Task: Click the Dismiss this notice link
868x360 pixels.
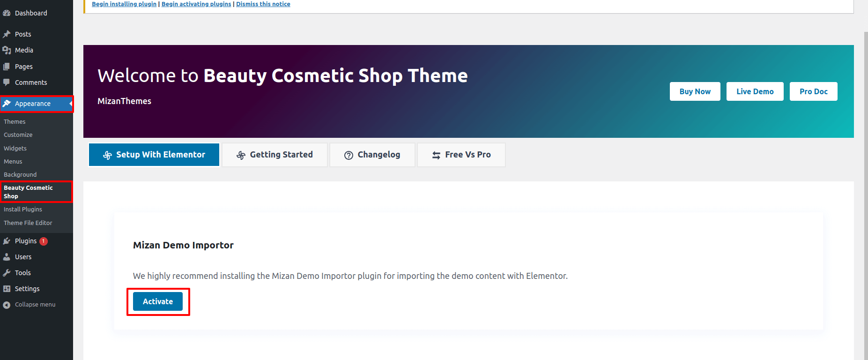Action: click(x=263, y=4)
